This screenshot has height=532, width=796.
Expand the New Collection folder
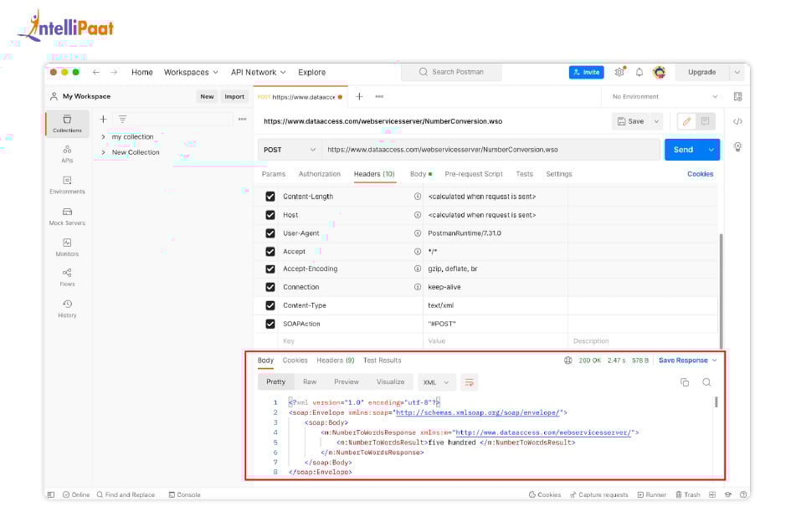click(x=103, y=152)
